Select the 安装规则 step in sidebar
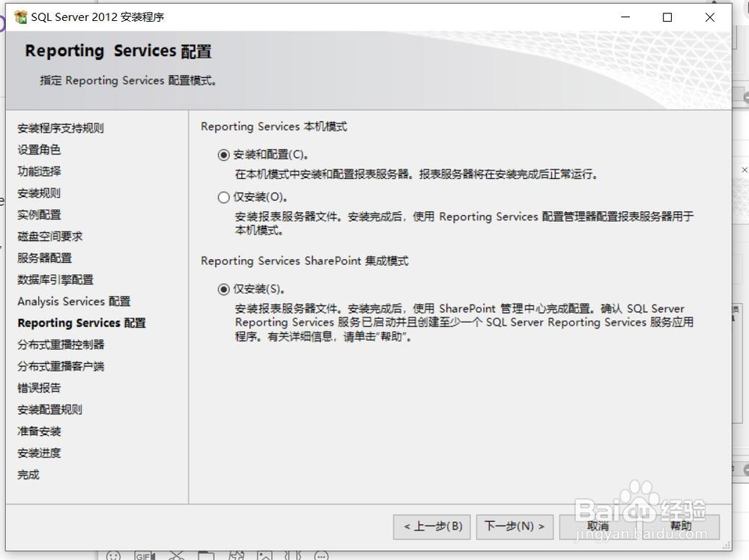 [x=39, y=193]
